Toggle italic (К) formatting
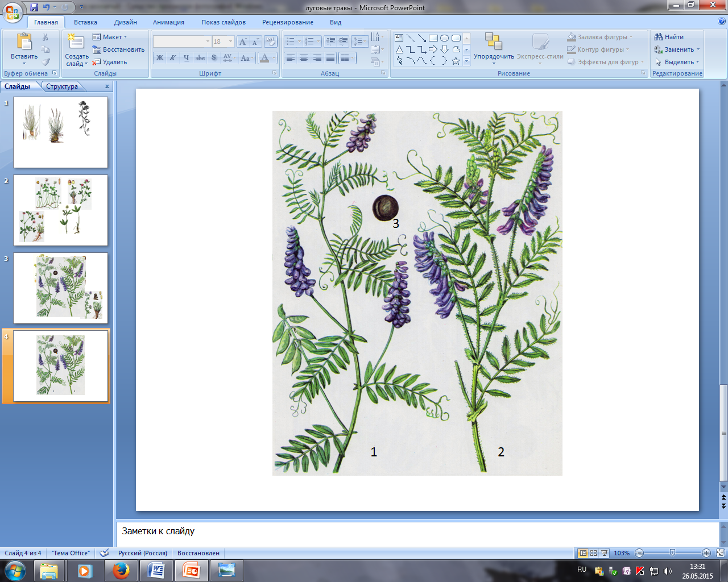Image resolution: width=728 pixels, height=582 pixels. pos(173,58)
